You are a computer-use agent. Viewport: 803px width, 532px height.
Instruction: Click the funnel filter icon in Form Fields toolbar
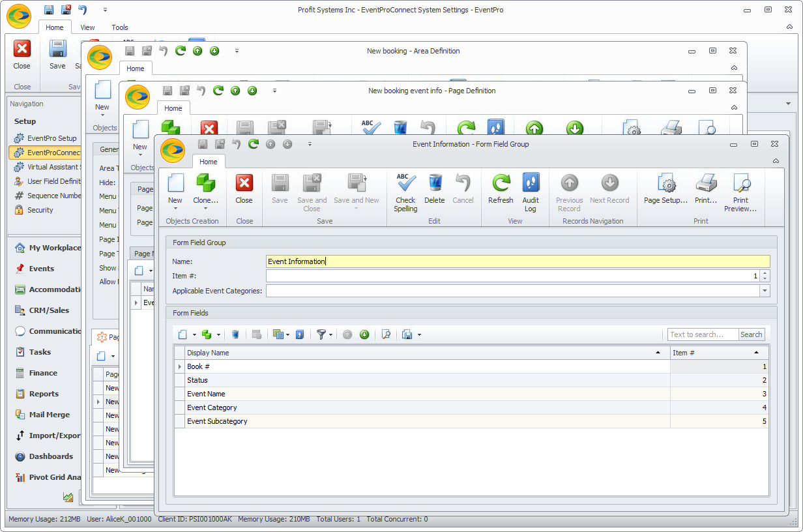321,334
